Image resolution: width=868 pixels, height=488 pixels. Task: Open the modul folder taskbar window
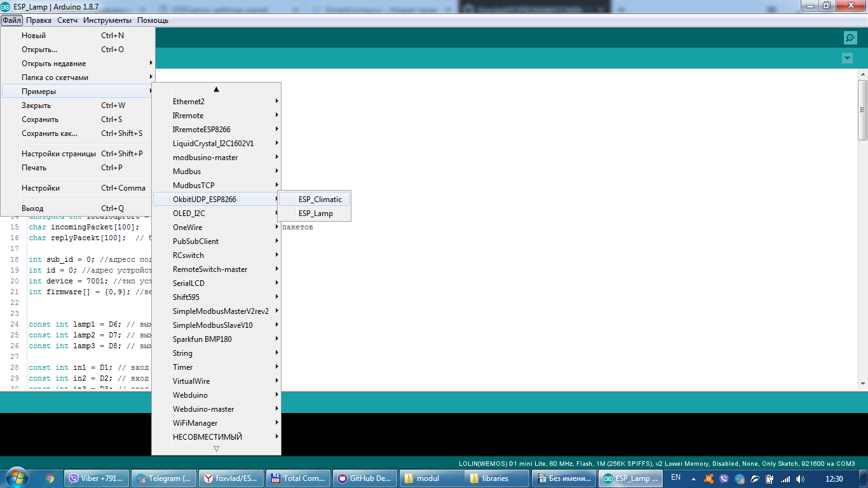tap(432, 478)
